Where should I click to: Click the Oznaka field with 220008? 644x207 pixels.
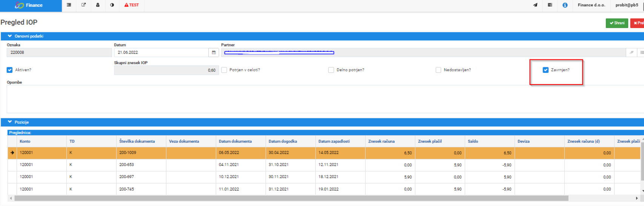click(59, 53)
